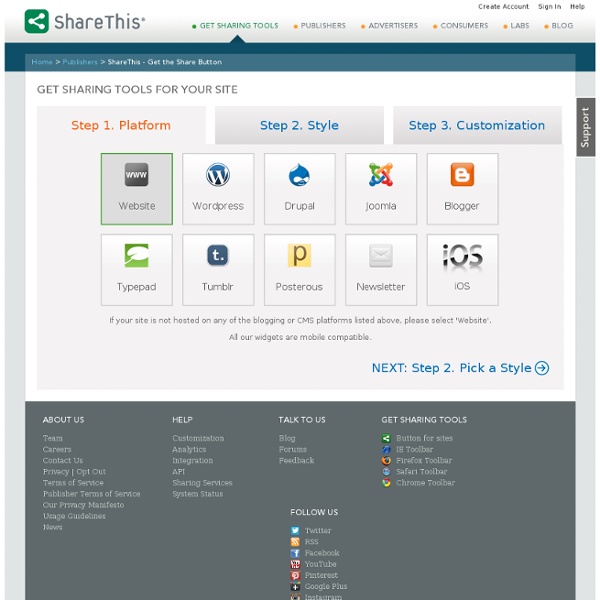
Task: Open the Opt Out footer link
Action: coord(91,471)
